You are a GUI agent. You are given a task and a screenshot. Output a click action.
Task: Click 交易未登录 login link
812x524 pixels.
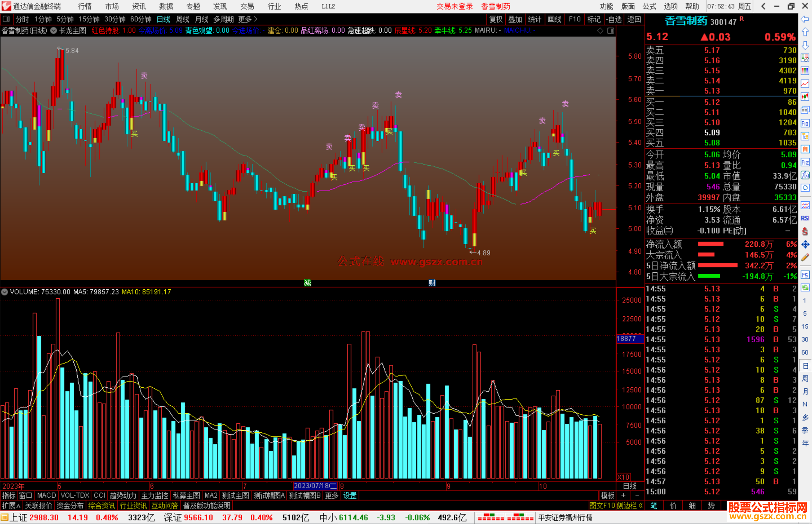point(454,6)
